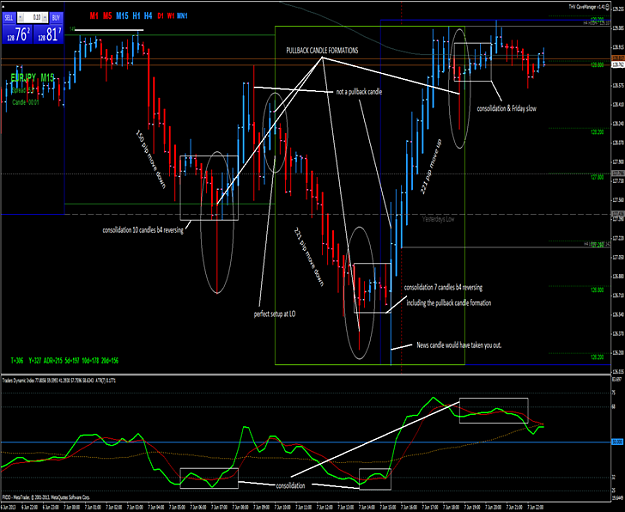Click the Yesterdays Low line label

[x=438, y=219]
